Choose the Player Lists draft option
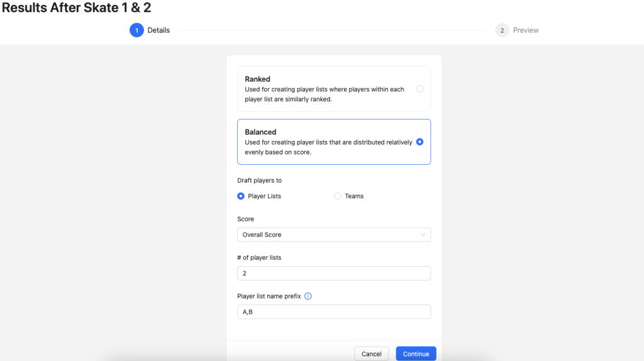Image resolution: width=644 pixels, height=361 pixels. 241,196
